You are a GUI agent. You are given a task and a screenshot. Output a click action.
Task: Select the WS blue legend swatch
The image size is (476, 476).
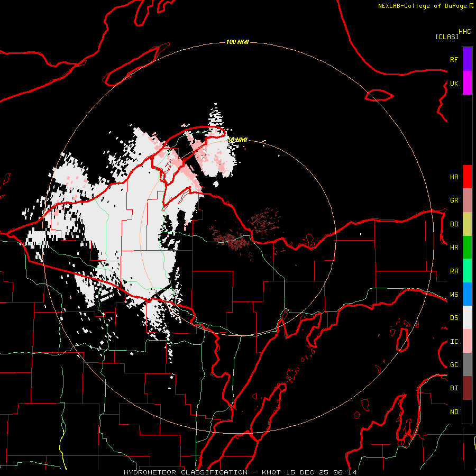point(467,294)
